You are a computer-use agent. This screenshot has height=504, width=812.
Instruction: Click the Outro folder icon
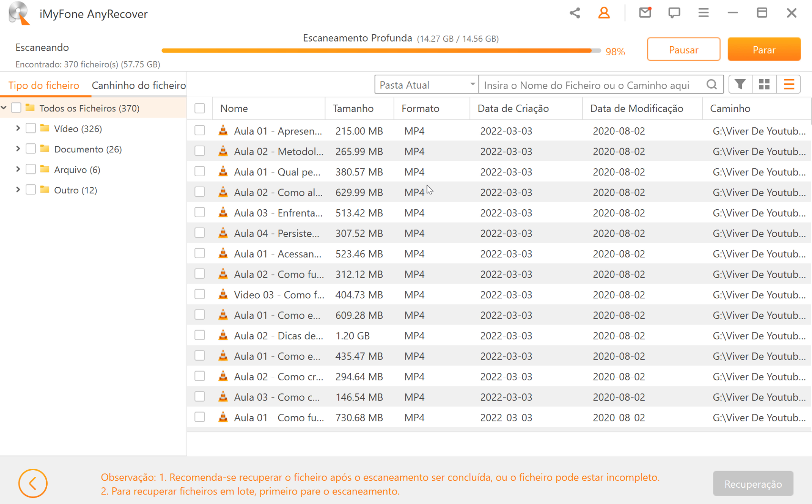[x=45, y=190]
